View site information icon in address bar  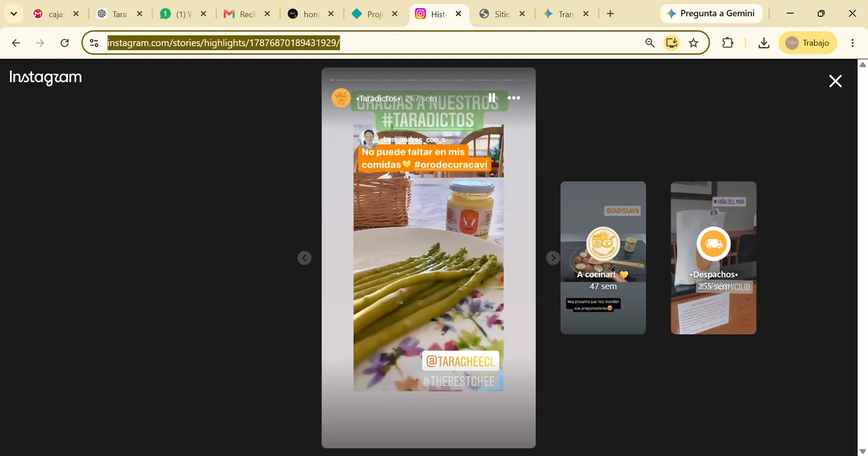[x=94, y=43]
